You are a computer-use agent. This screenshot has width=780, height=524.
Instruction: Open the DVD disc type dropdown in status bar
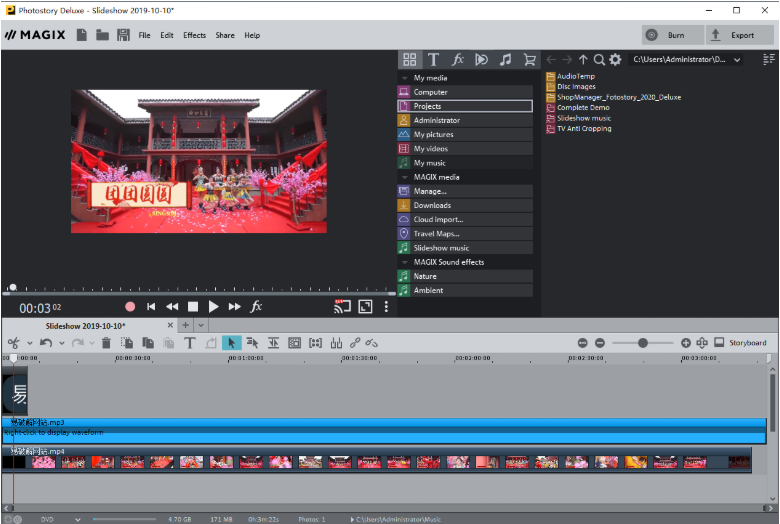(x=78, y=520)
